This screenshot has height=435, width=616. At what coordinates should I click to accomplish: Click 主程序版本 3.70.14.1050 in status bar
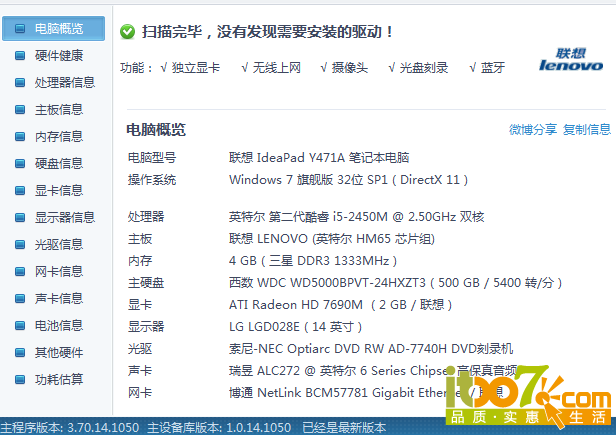(70, 427)
